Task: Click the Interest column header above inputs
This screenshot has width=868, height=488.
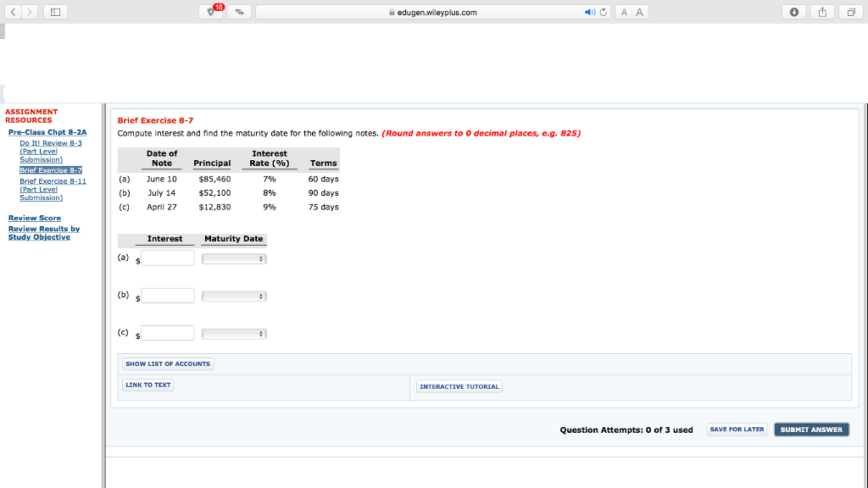Action: coord(165,239)
